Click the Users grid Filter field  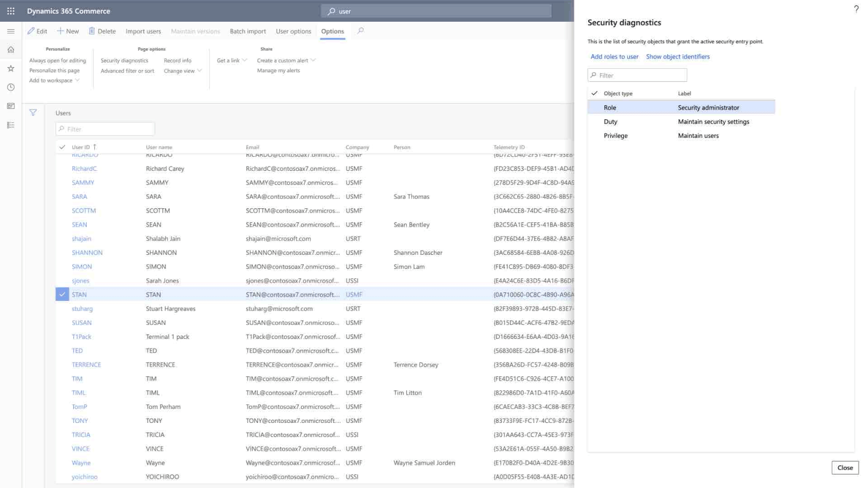click(105, 129)
